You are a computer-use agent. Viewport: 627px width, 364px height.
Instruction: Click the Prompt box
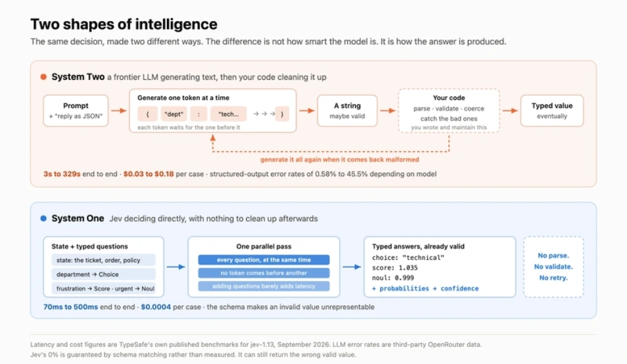[x=76, y=111]
